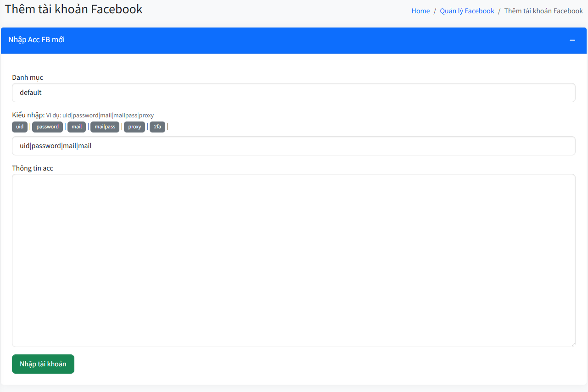Screen dimensions: 588x392
Task: Collapse the Nhập Acc FB mới card
Action: point(572,40)
